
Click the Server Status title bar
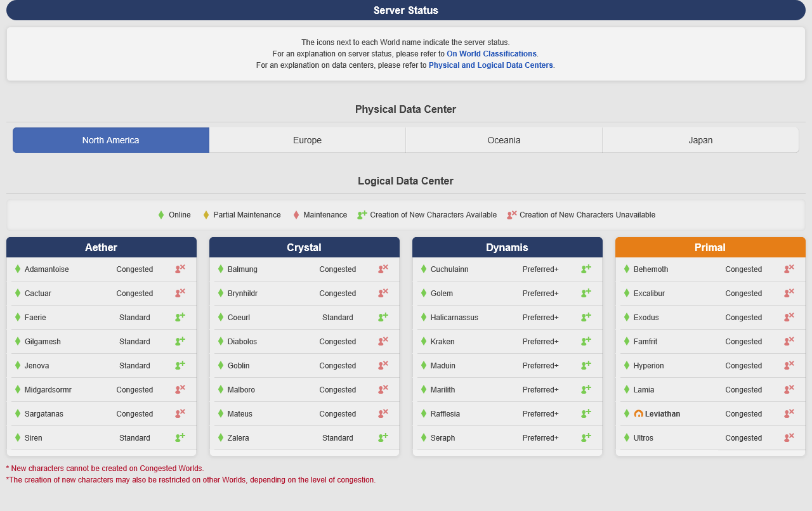(406, 10)
